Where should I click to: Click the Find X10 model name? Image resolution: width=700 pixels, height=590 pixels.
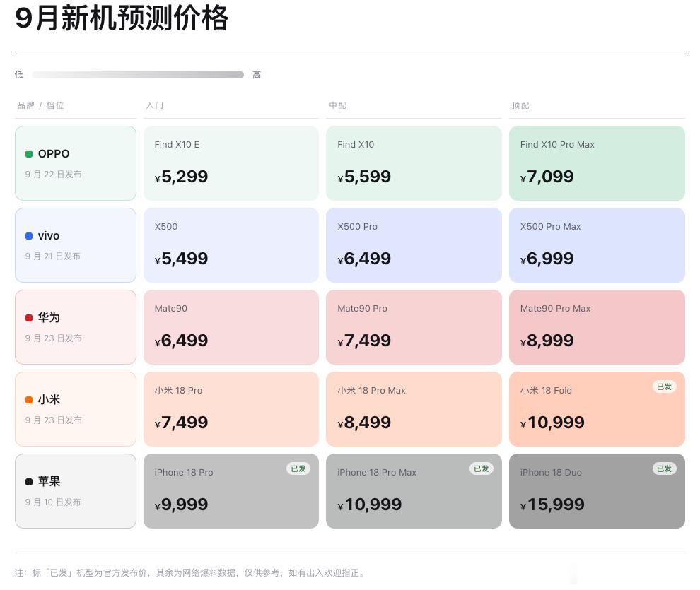pyautogui.click(x=356, y=144)
